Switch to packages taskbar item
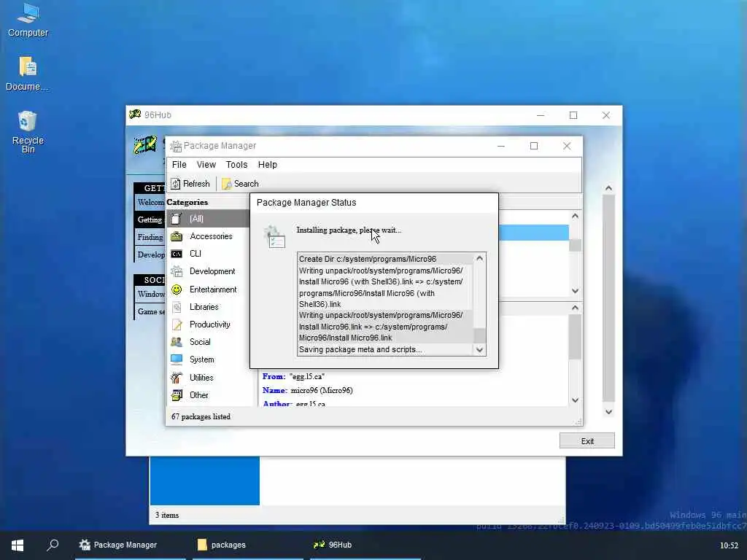The height and width of the screenshot is (560, 747). pos(248,545)
